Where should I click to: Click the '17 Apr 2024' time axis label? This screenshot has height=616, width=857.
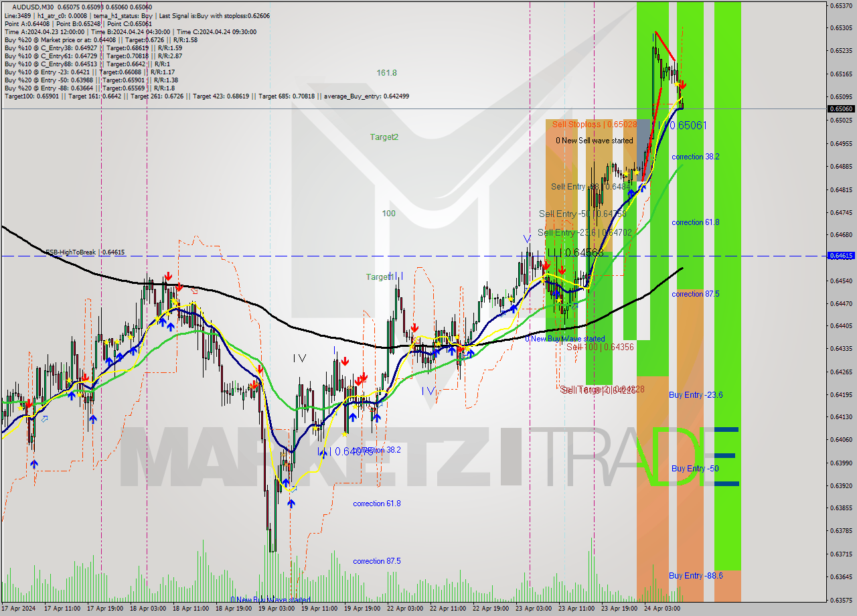pos(18,609)
